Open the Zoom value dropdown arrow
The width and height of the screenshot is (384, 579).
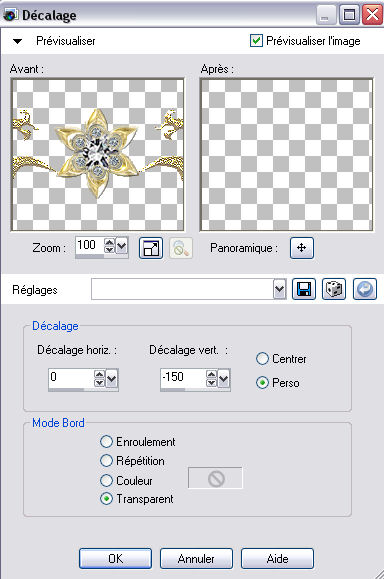(x=122, y=246)
